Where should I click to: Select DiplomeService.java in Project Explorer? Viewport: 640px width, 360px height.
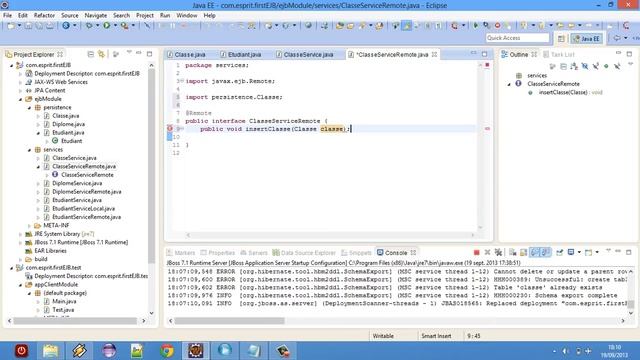(77, 183)
